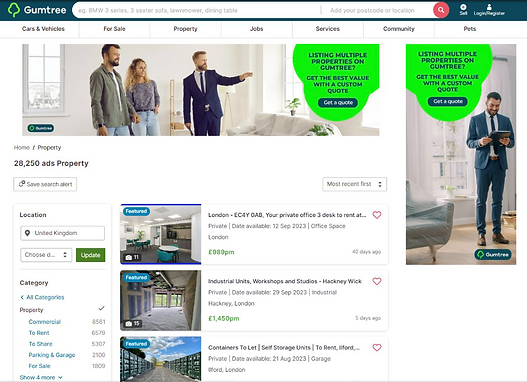The width and height of the screenshot is (527, 382).
Task: Click the Property breadcrumb link
Action: (x=49, y=147)
